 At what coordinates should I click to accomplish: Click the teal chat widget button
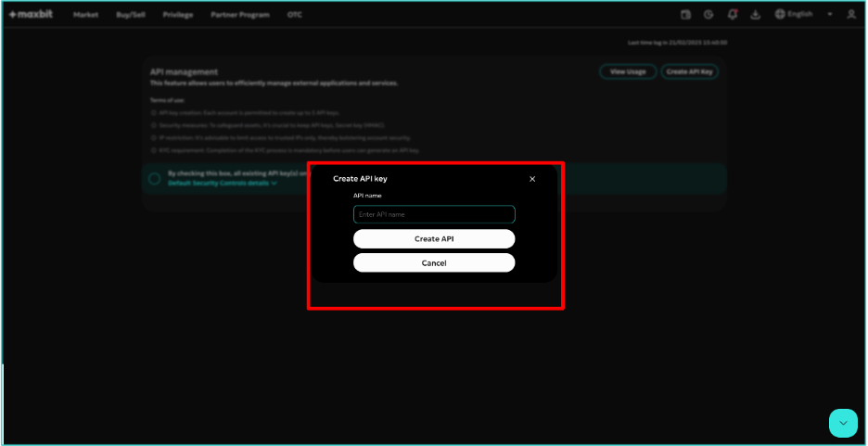[843, 423]
